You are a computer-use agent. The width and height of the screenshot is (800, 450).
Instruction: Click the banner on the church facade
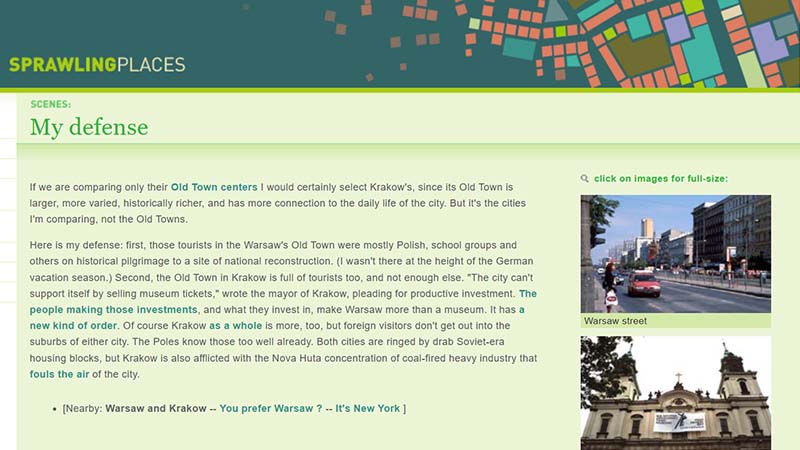pos(679,421)
